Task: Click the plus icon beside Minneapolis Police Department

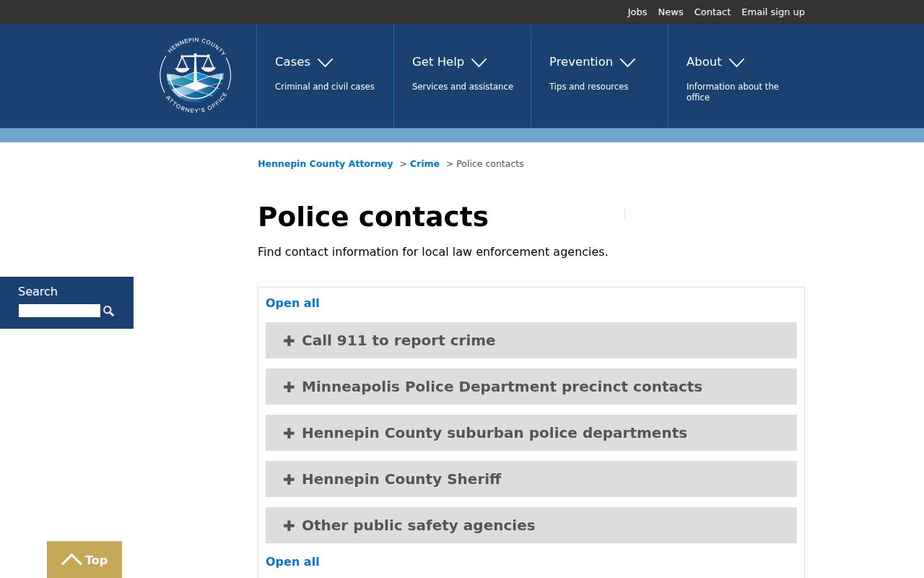Action: (289, 387)
